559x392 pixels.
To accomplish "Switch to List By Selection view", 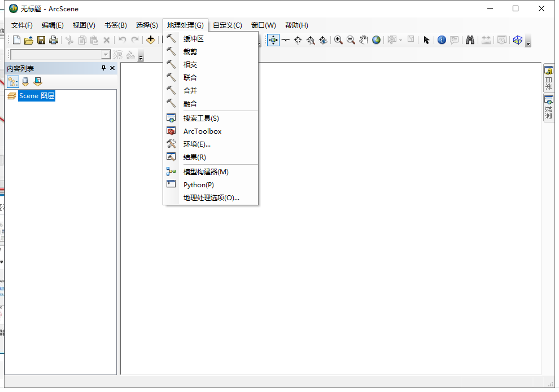I will point(38,82).
